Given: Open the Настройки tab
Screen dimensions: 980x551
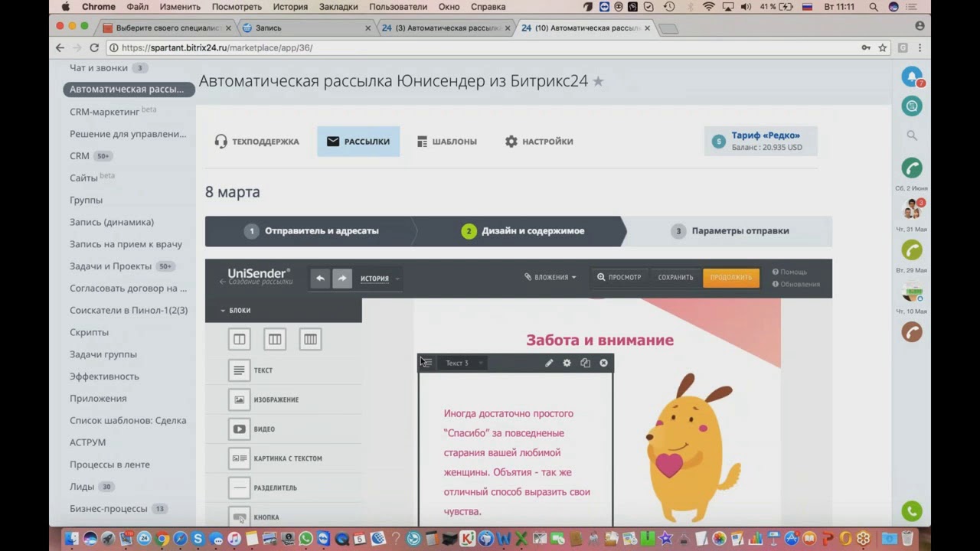Looking at the screenshot, I should coord(539,142).
